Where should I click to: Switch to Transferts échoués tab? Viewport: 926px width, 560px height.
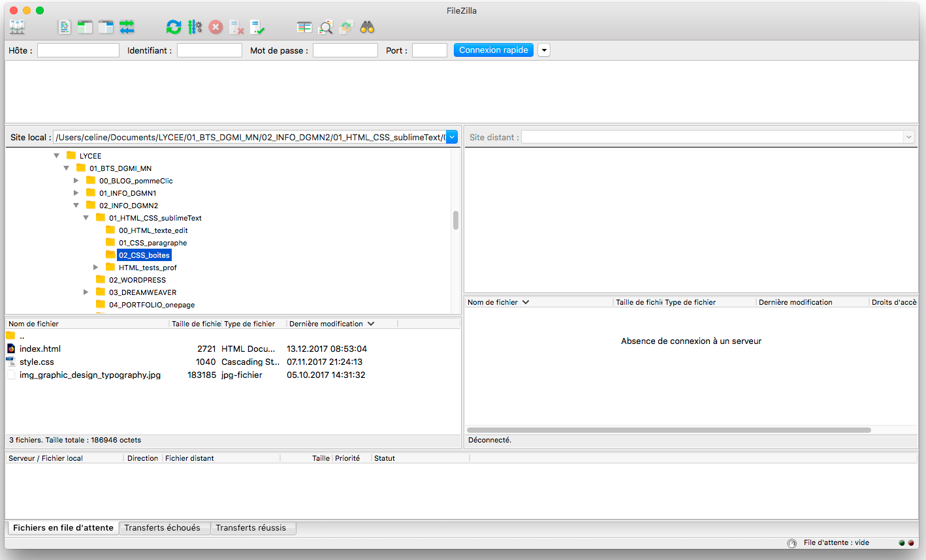tap(165, 528)
